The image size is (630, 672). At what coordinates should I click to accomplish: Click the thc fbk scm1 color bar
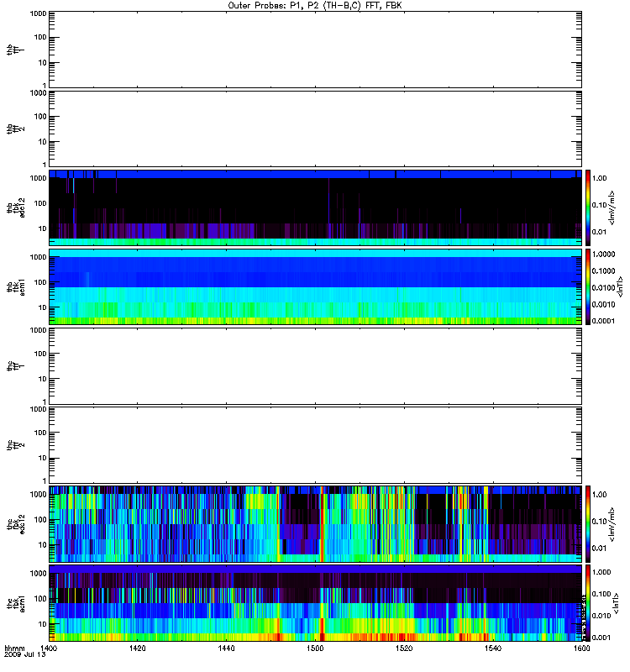pos(588,603)
